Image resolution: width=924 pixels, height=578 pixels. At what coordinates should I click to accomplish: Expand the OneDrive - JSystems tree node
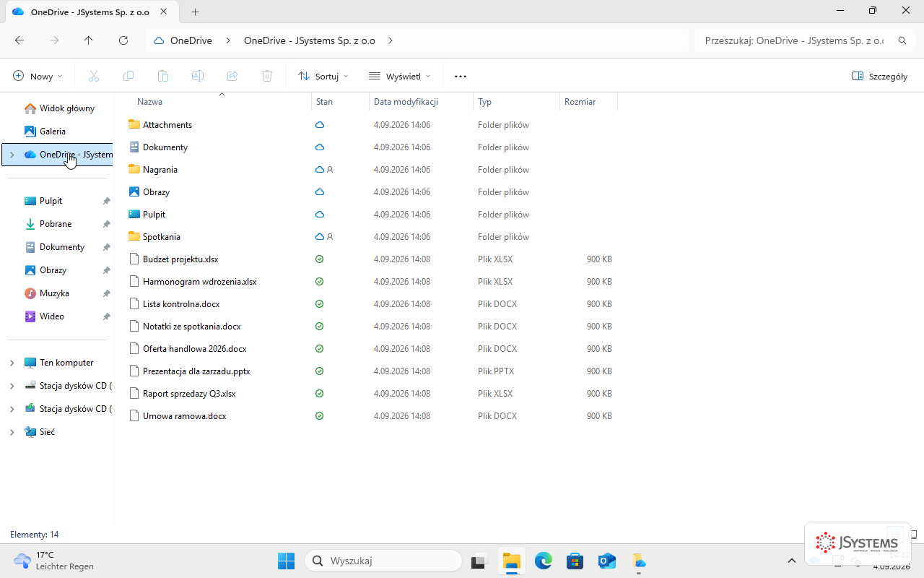click(x=12, y=155)
